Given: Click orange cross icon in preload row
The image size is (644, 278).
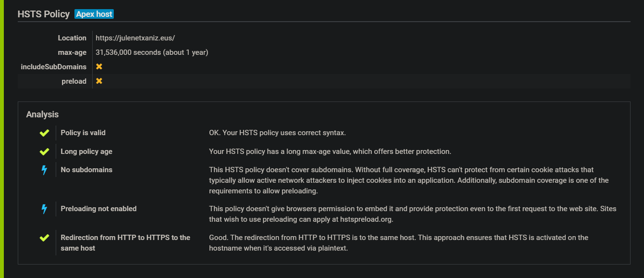Looking at the screenshot, I should [99, 81].
